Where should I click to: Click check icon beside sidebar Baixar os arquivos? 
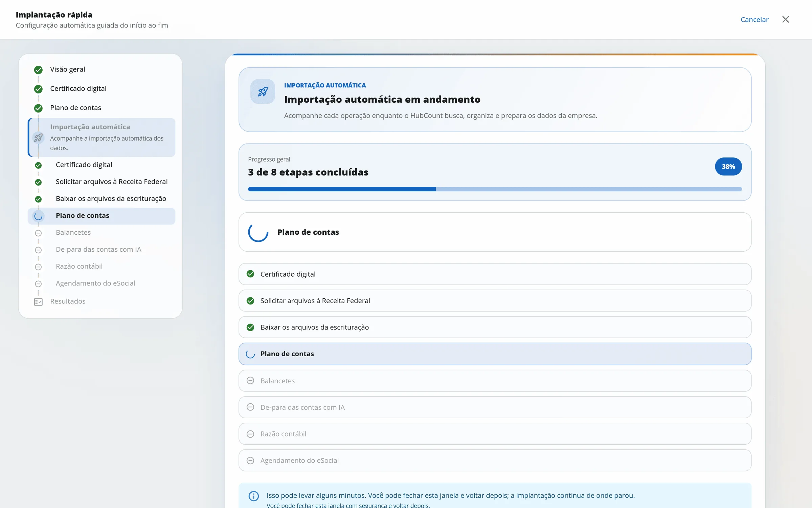pos(38,199)
